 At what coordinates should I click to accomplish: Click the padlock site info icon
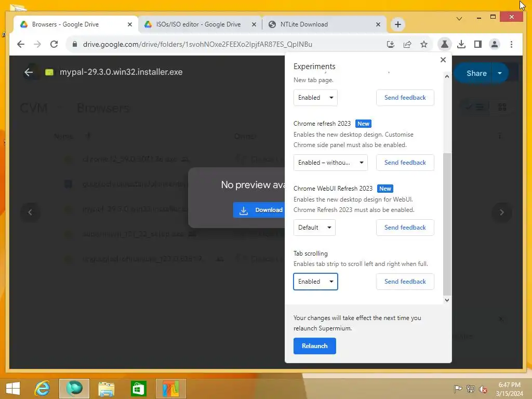point(75,44)
